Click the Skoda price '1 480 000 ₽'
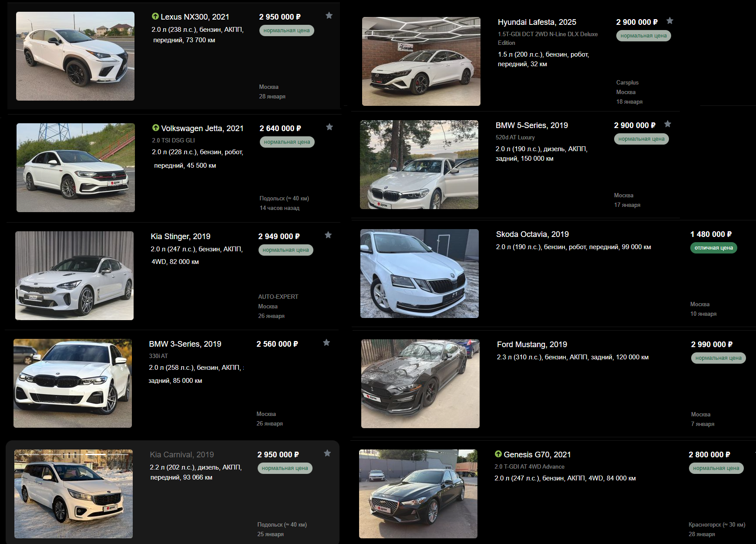 pos(711,234)
